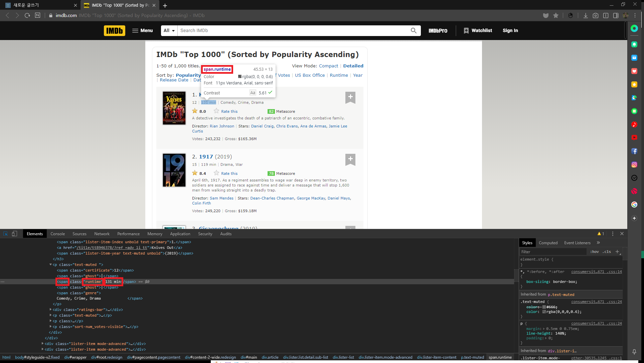
Task: Click browser reload page icon
Action: pyautogui.click(x=27, y=15)
